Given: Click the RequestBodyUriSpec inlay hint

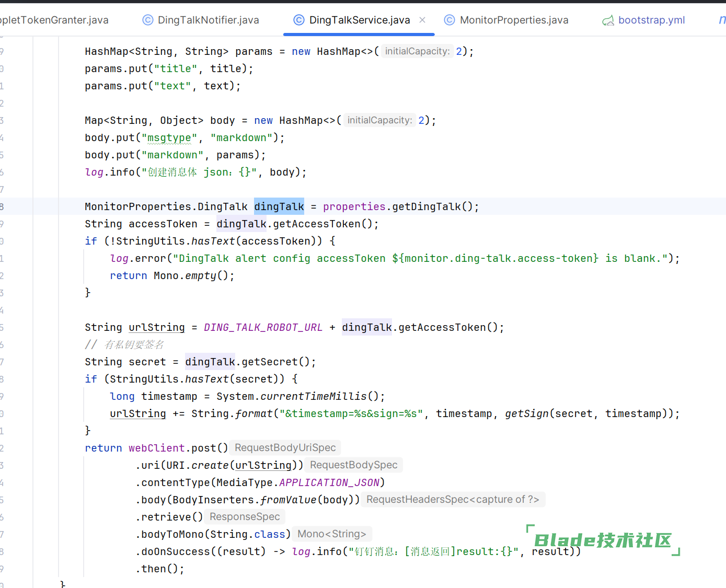Looking at the screenshot, I should point(285,447).
